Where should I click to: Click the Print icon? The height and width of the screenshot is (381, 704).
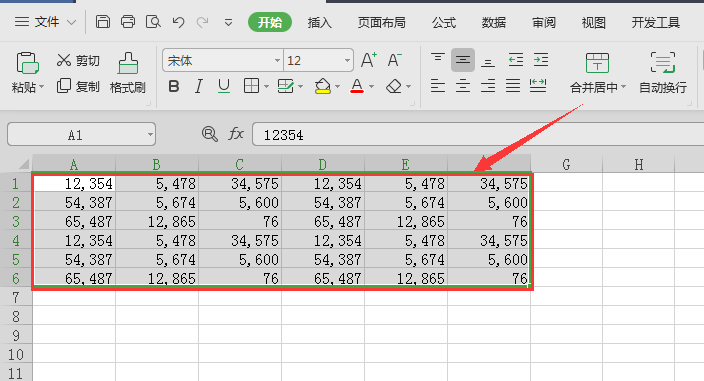(x=128, y=22)
